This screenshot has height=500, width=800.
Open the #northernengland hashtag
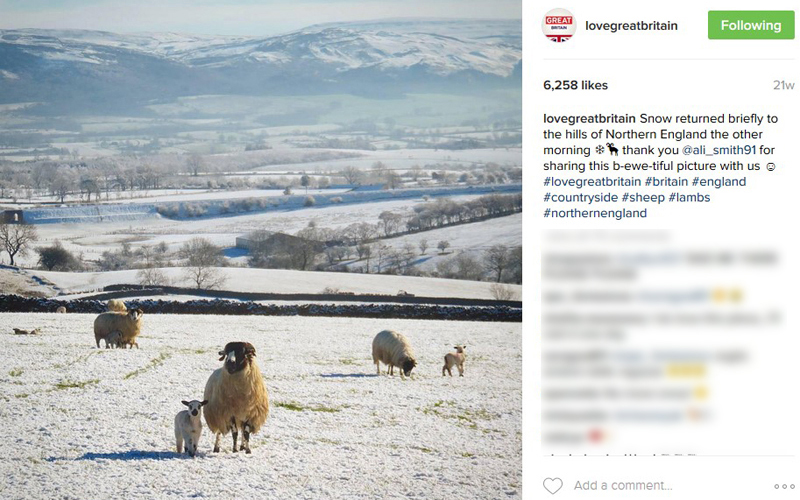click(x=595, y=213)
